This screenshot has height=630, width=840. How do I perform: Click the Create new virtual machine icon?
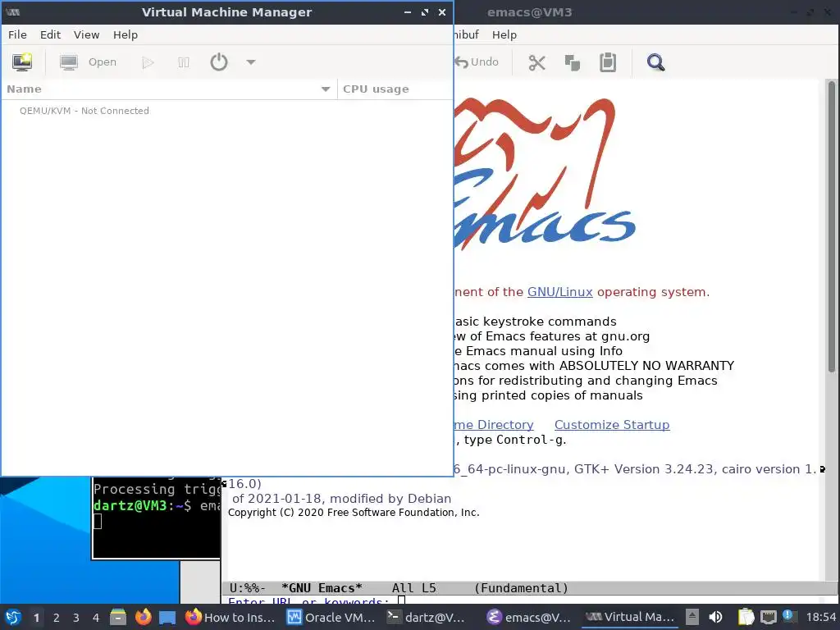pyautogui.click(x=22, y=62)
